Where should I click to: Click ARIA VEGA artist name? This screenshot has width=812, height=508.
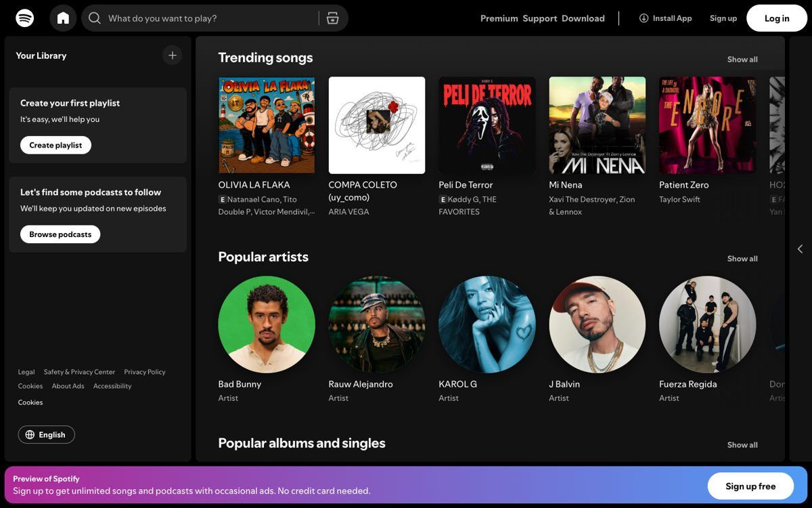pos(348,212)
